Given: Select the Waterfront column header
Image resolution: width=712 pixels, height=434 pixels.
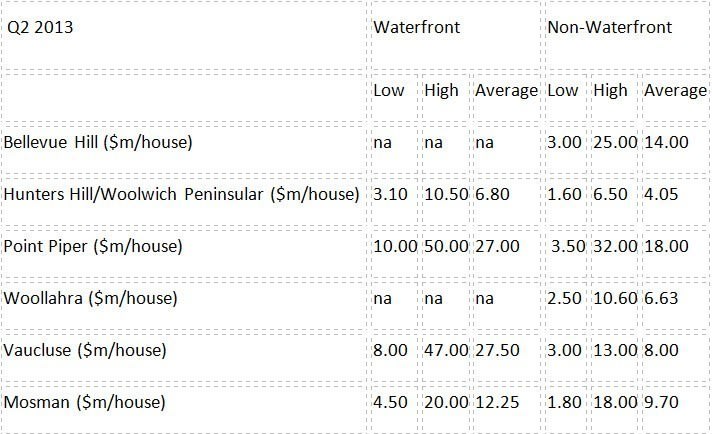Looking at the screenshot, I should tap(416, 27).
